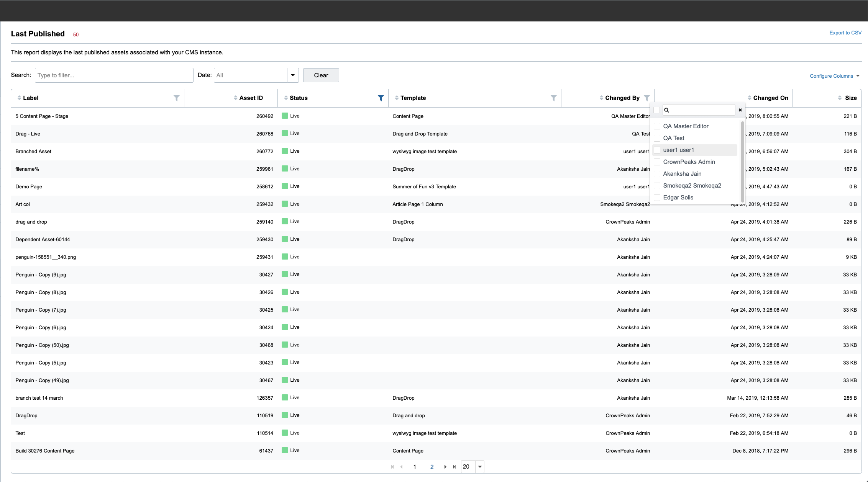Toggle the select-all checkbox in filter popup
Viewport: 868px width, 482px height.
(x=656, y=110)
